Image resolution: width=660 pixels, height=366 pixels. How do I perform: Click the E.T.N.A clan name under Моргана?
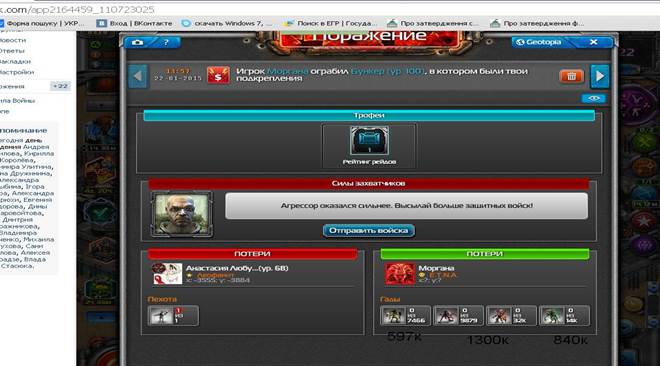coord(442,275)
